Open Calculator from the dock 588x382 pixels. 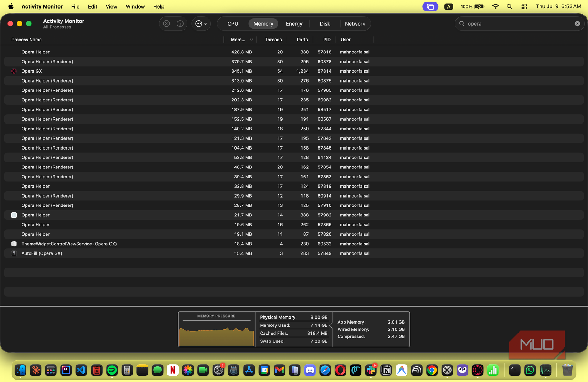click(x=127, y=370)
